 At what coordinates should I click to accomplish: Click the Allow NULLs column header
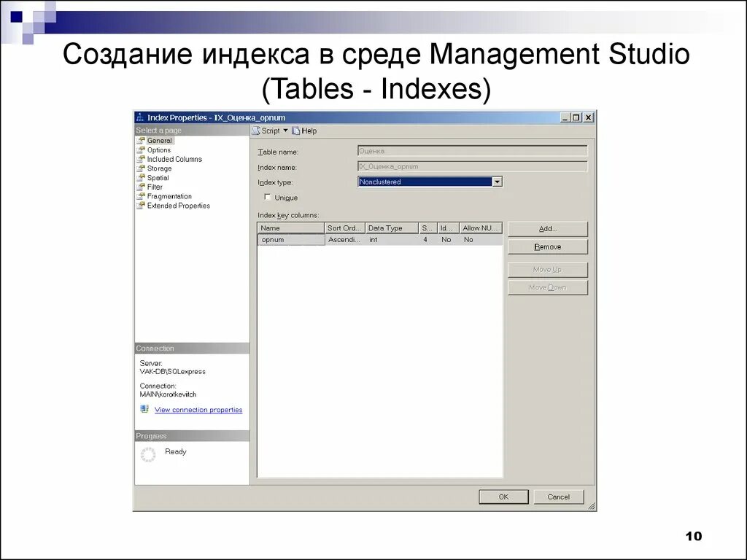481,228
